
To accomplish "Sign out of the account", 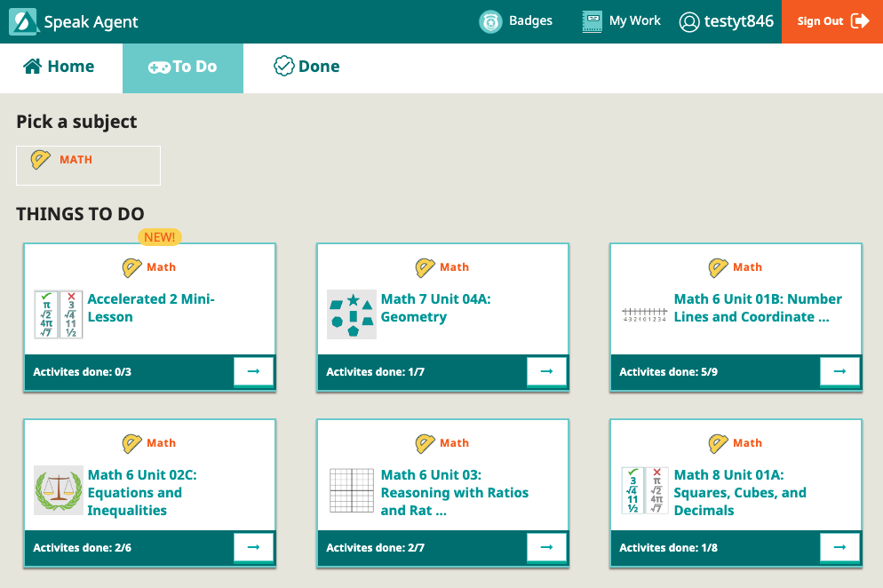I will point(831,21).
